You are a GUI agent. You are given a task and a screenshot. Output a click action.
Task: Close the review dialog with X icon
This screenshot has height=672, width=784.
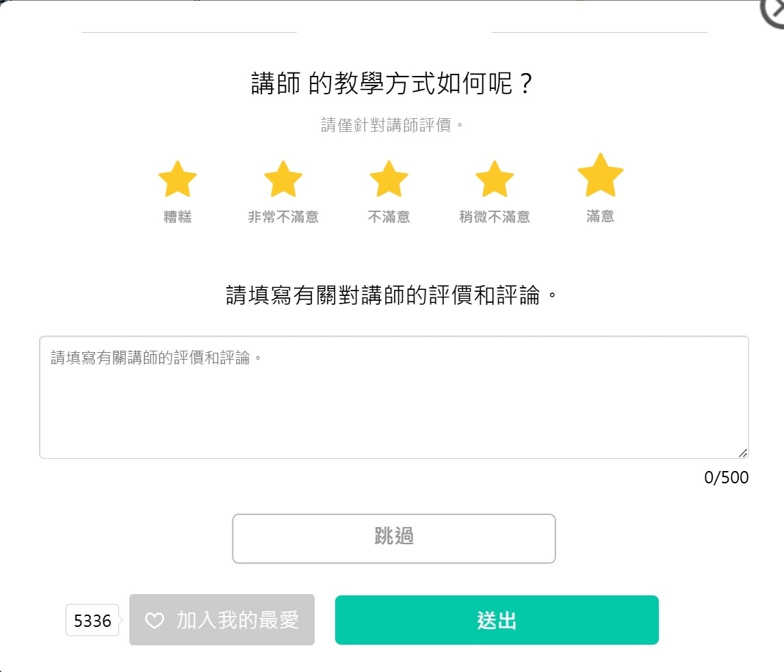773,11
